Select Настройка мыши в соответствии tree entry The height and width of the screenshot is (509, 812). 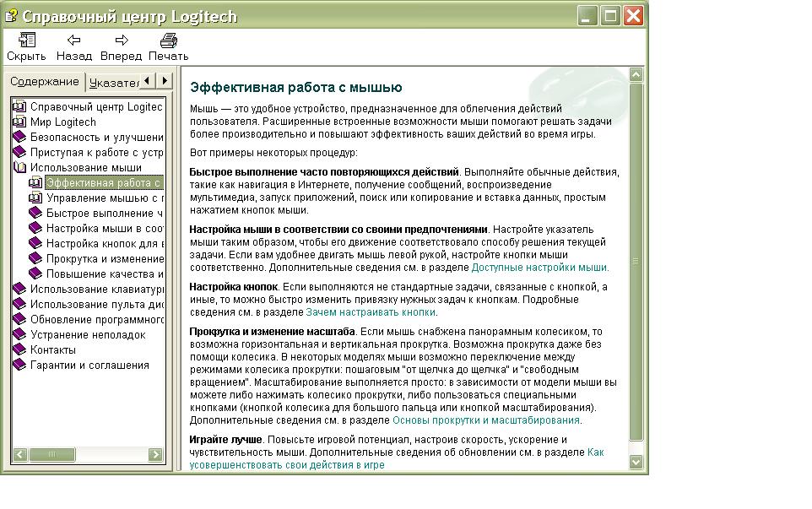tap(106, 229)
